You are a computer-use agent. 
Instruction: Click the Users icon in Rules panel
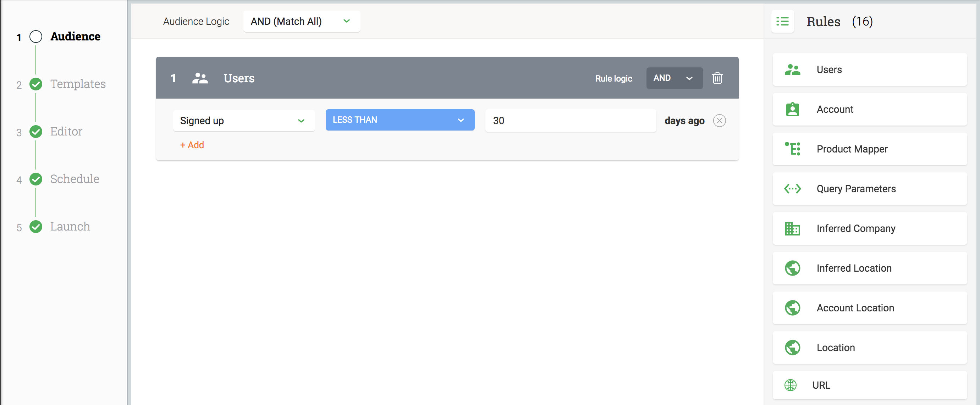point(792,70)
